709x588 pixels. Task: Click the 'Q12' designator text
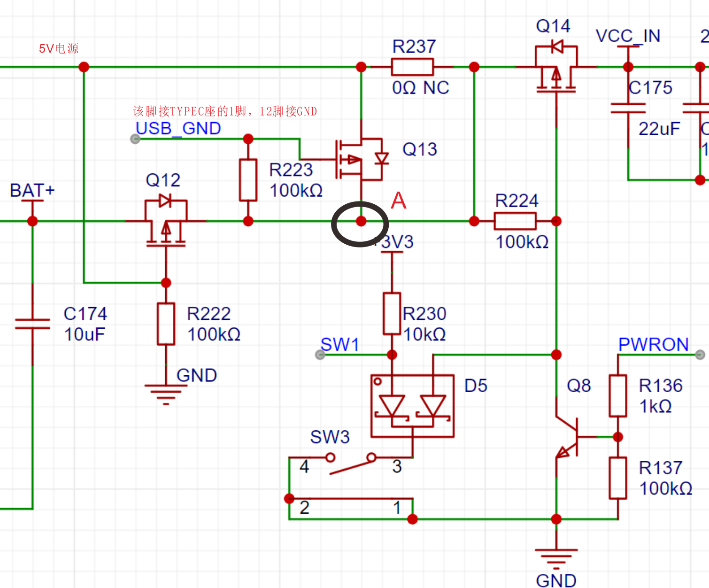point(163,180)
